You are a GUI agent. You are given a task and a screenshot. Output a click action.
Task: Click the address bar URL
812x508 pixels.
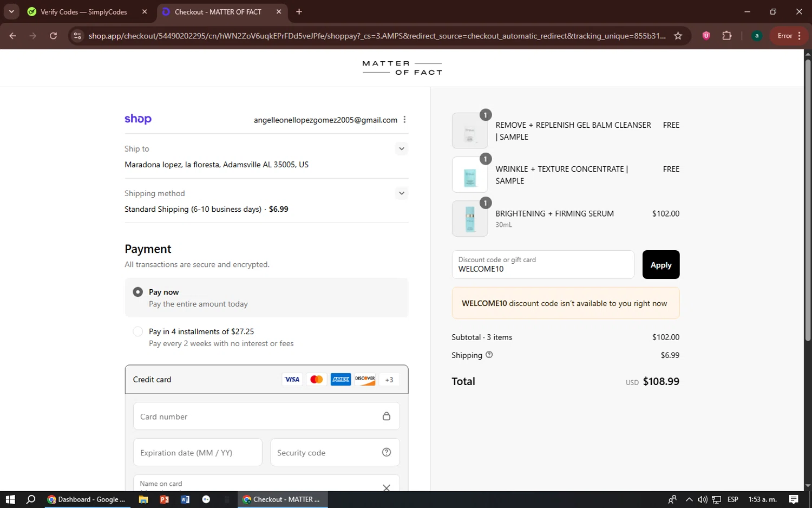(x=377, y=36)
